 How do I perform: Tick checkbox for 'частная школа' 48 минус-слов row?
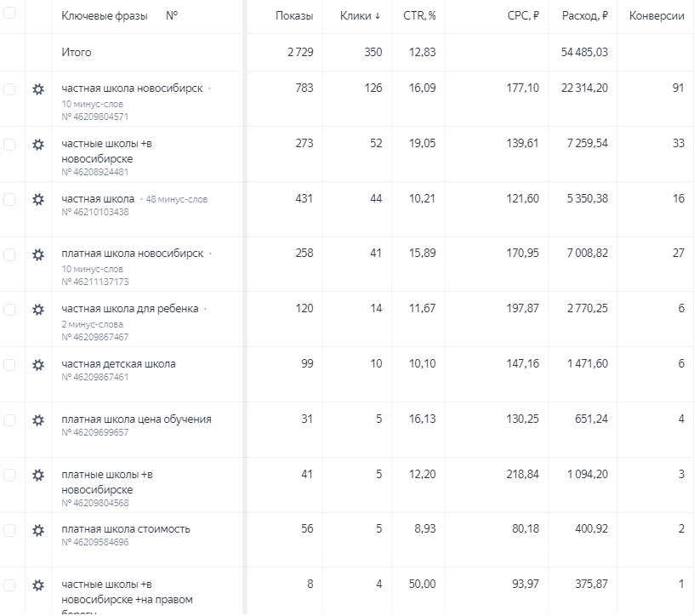point(9,199)
